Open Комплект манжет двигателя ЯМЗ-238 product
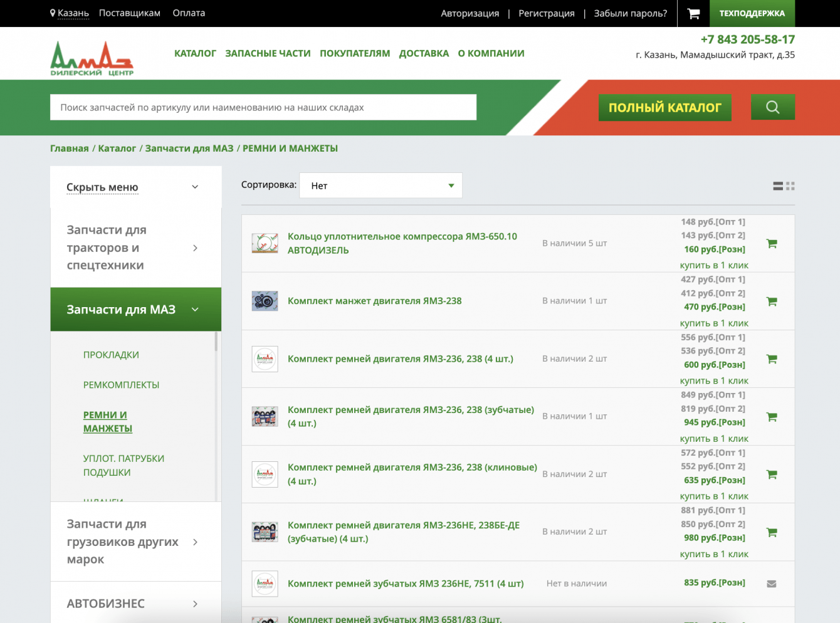 coord(375,301)
